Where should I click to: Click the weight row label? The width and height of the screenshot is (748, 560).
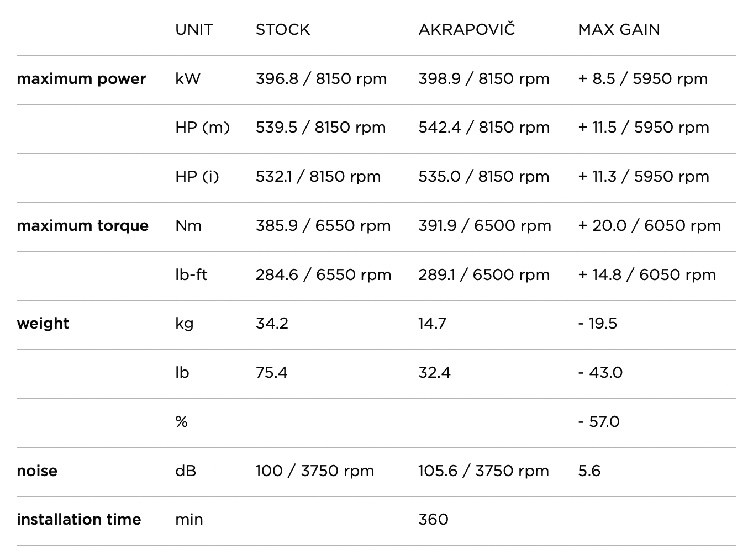click(43, 324)
